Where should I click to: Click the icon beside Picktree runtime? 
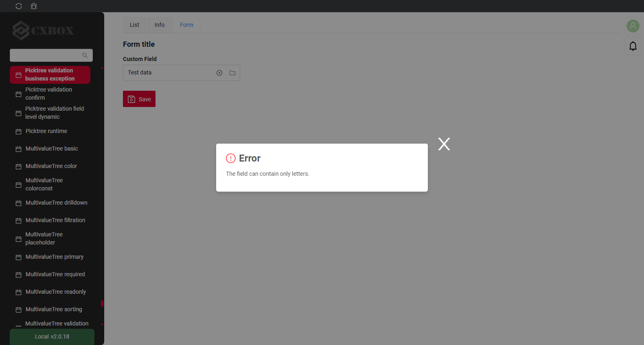tap(18, 131)
